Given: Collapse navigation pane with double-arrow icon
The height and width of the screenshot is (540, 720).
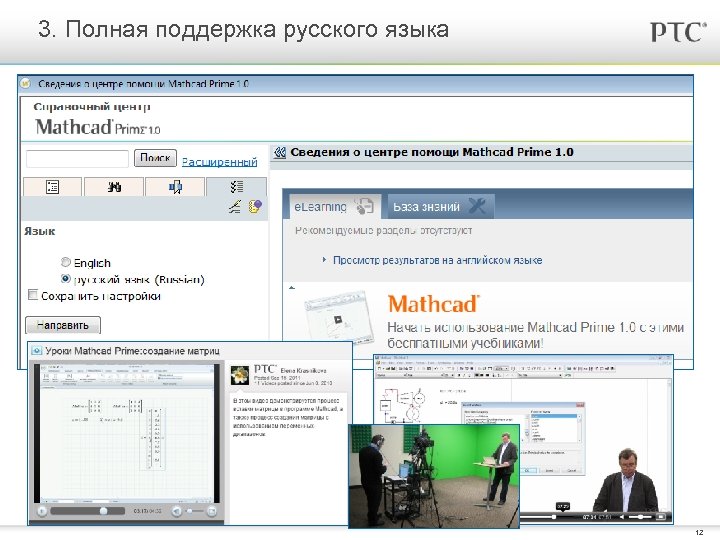Looking at the screenshot, I should pos(280,152).
